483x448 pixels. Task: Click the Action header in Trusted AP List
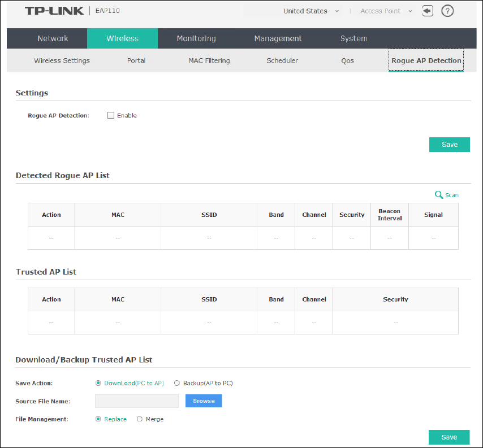pyautogui.click(x=51, y=299)
